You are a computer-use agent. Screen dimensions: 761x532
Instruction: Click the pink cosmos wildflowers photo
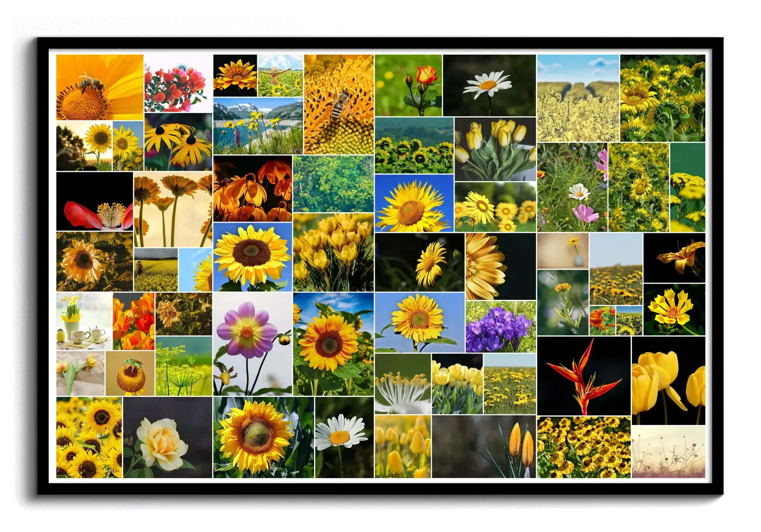click(572, 187)
